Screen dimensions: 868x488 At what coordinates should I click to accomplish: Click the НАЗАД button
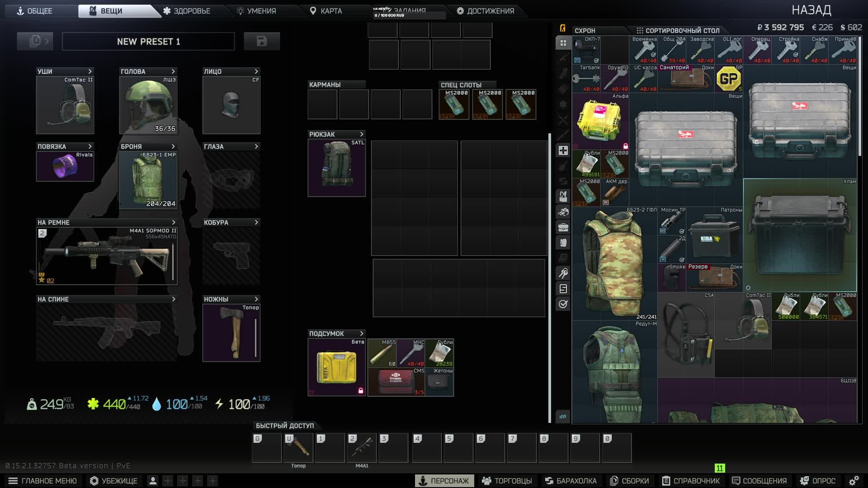point(811,10)
